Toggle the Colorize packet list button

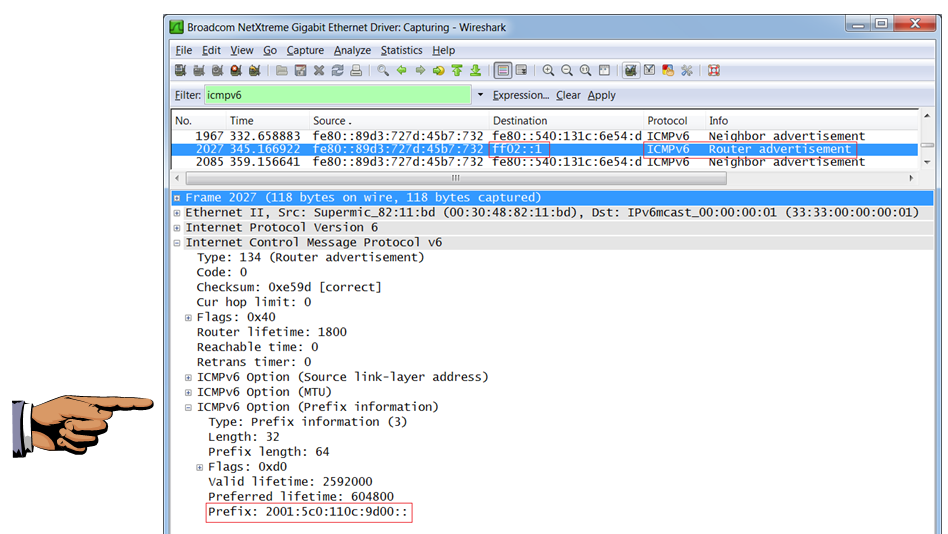point(503,71)
